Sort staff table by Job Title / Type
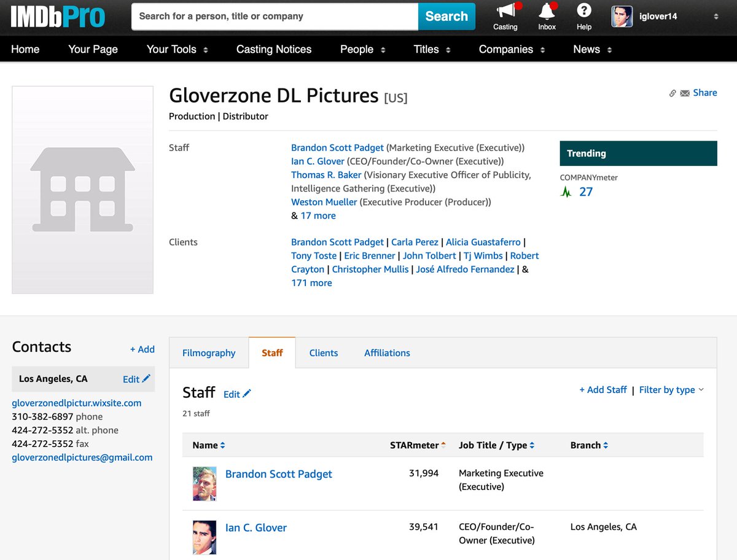 497,445
